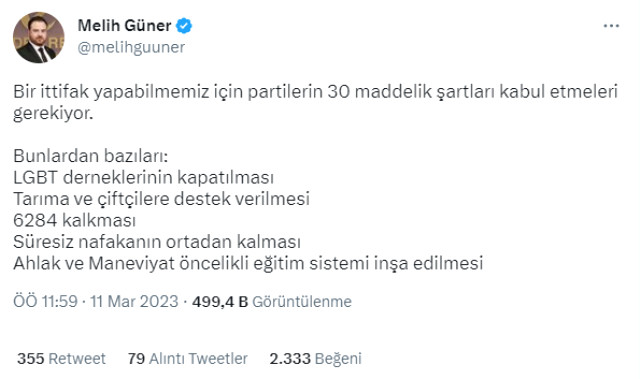View the 499,4 B view count

pyautogui.click(x=220, y=301)
